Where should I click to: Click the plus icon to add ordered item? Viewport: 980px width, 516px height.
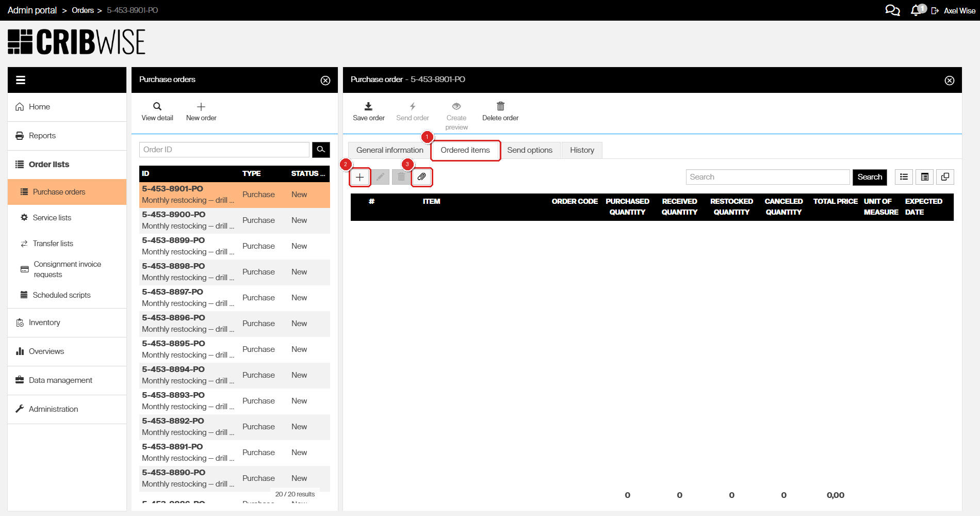coord(360,177)
